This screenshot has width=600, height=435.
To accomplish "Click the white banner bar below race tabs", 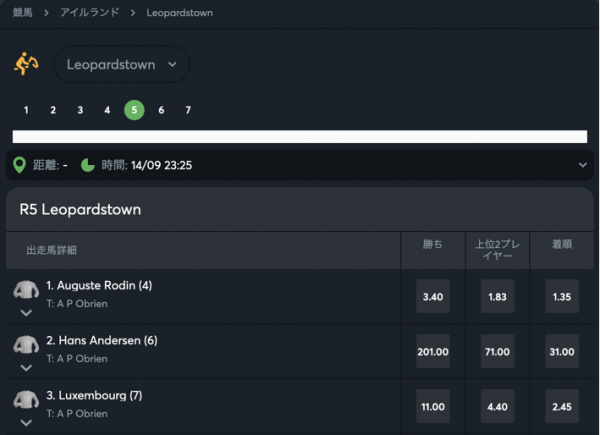I will pyautogui.click(x=300, y=137).
